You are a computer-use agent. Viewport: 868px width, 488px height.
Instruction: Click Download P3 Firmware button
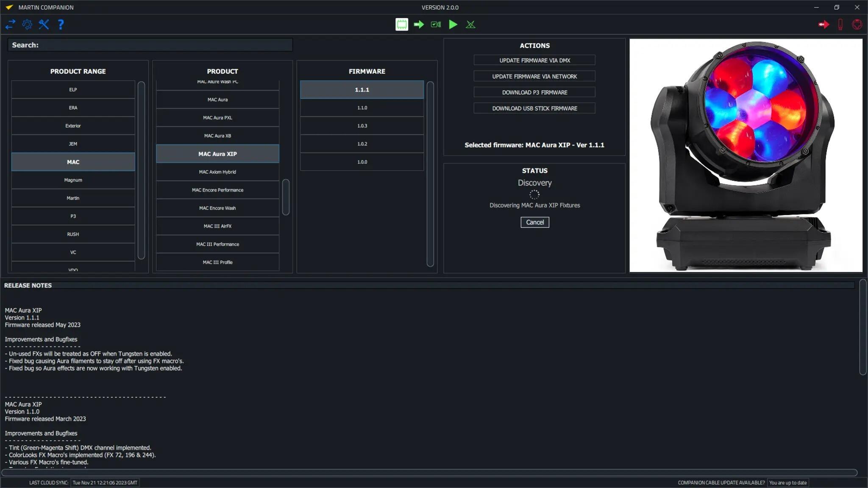[x=534, y=92]
